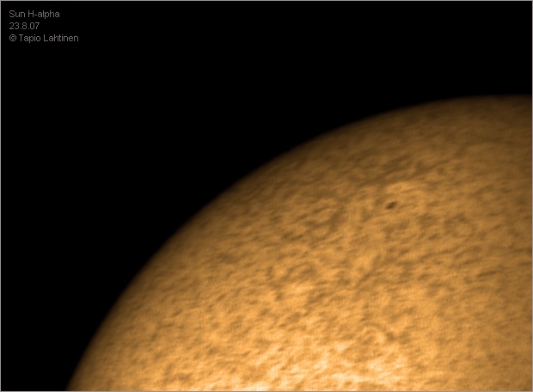This screenshot has width=533, height=392.
Task: Click the small dark sunspot on the disk
Action: (x=391, y=205)
